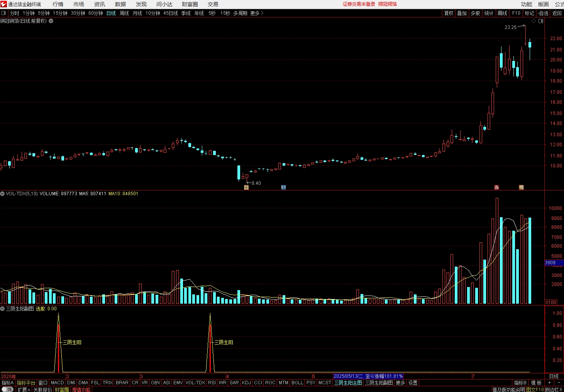
Task: Click the 通达信 red logo icon
Action: tap(3, 4)
